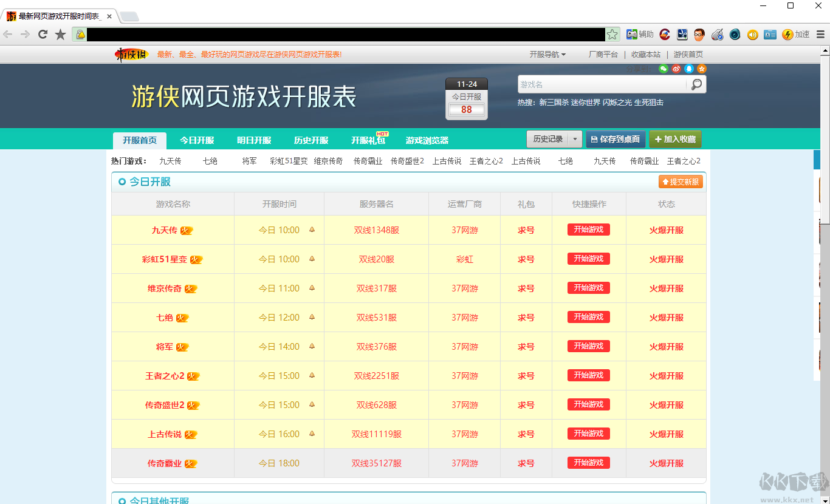Click 开始游戏 for 九天传 server 双线1348服

click(588, 230)
